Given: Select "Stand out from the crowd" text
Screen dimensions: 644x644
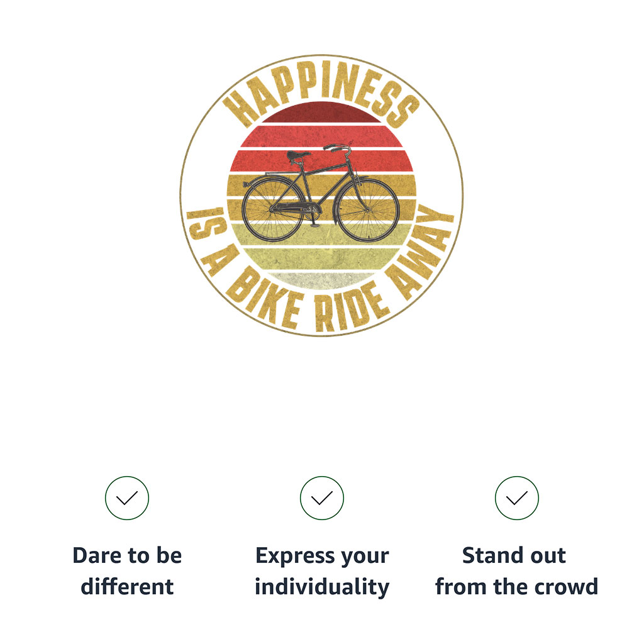Looking at the screenshot, I should point(517,571).
